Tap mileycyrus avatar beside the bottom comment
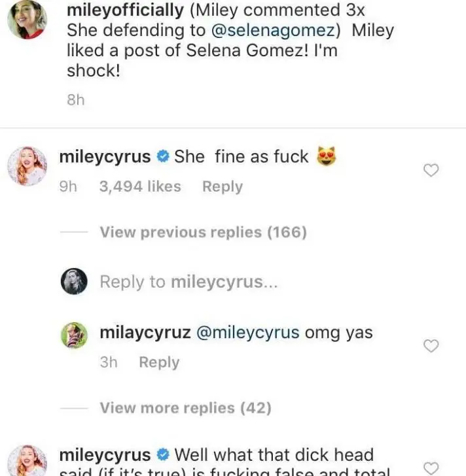466x476 pixels. (27, 462)
